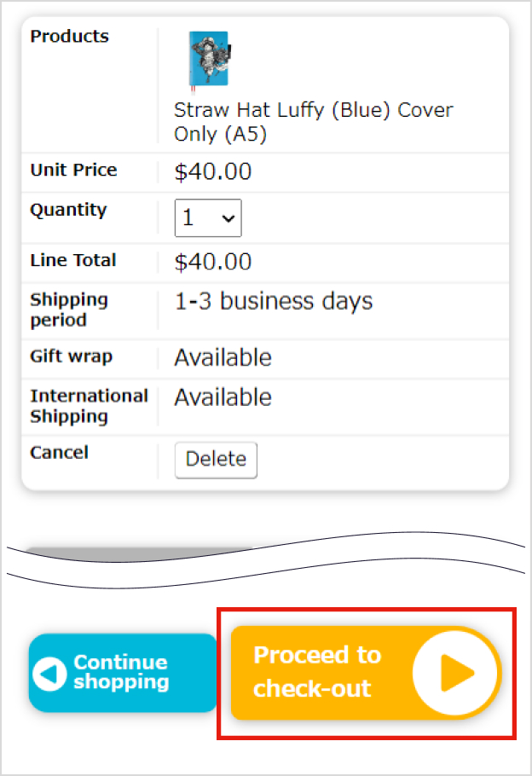Screen dimensions: 532x776
Task: Select the Line Total $40.00 value
Action: pos(213,262)
